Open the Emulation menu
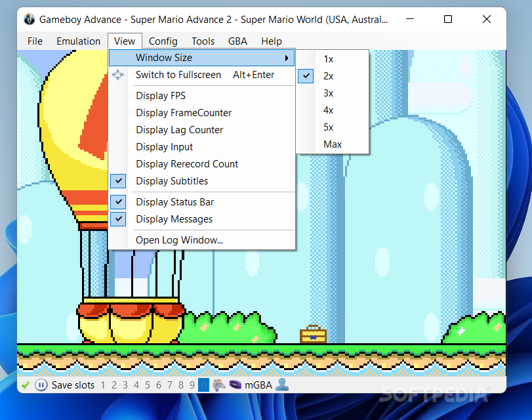 [78, 41]
